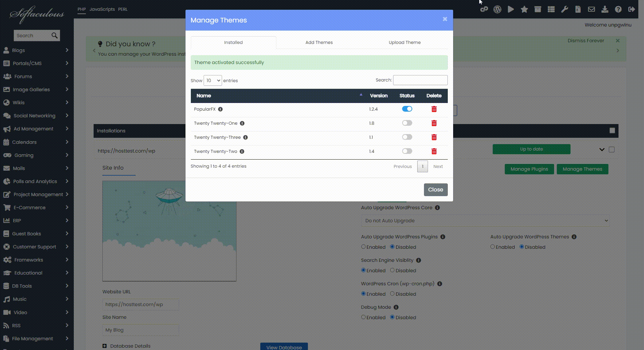Select the PHP tab in header

pyautogui.click(x=82, y=9)
